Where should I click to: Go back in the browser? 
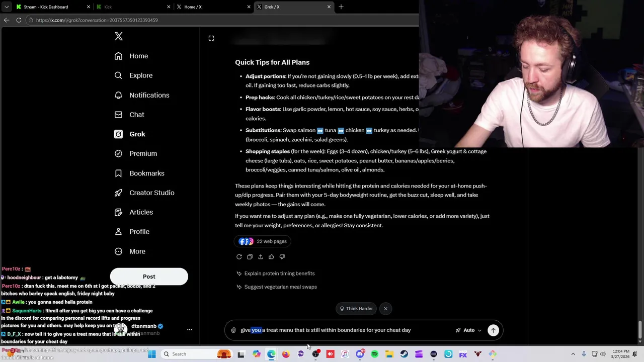[x=7, y=20]
